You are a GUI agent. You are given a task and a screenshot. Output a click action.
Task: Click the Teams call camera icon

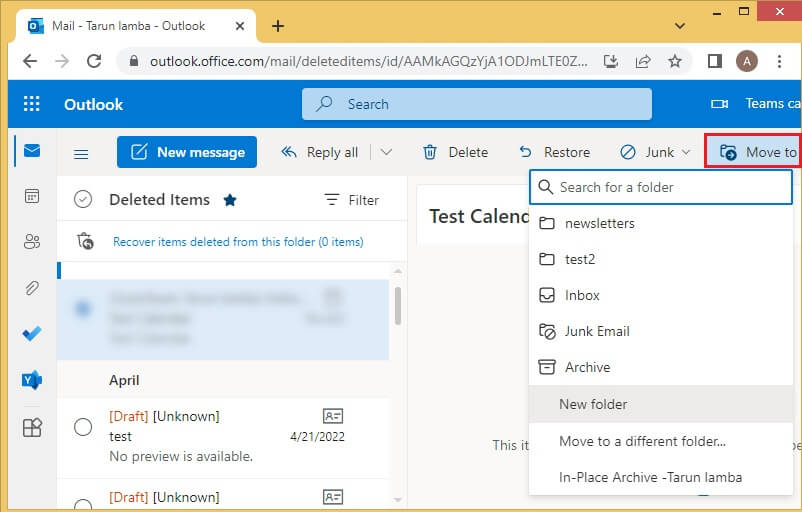(720, 104)
